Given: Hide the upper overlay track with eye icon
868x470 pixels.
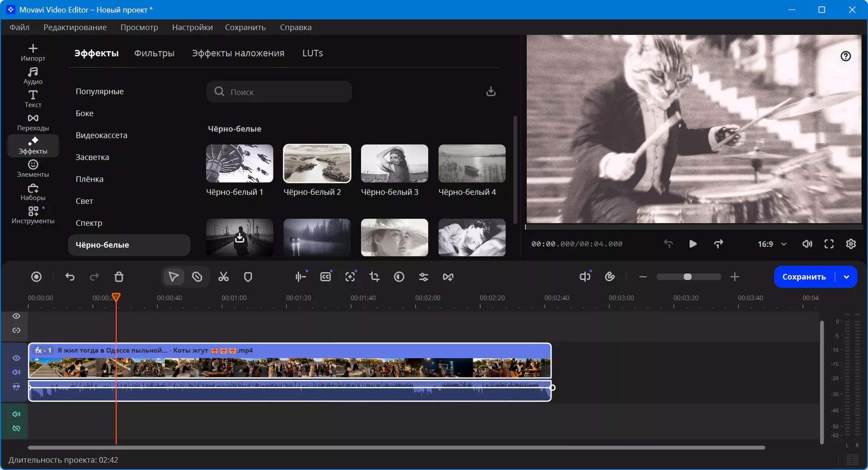Looking at the screenshot, I should click(16, 316).
